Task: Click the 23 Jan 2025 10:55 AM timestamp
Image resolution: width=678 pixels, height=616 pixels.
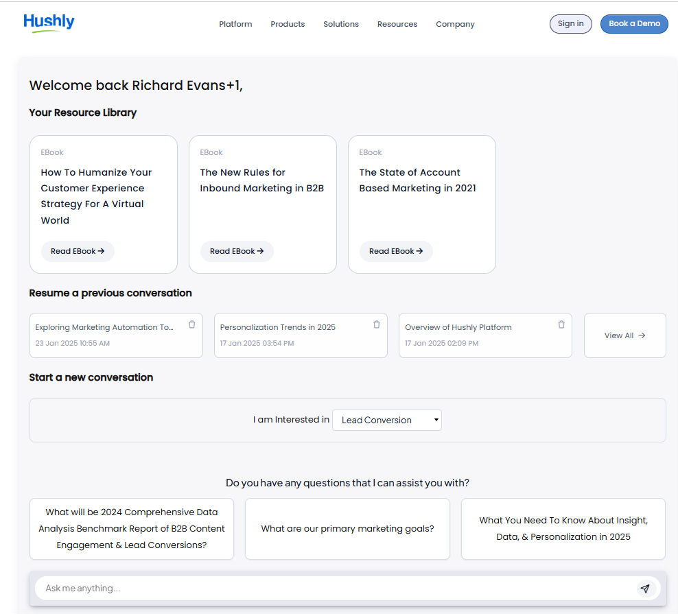Action: point(73,343)
